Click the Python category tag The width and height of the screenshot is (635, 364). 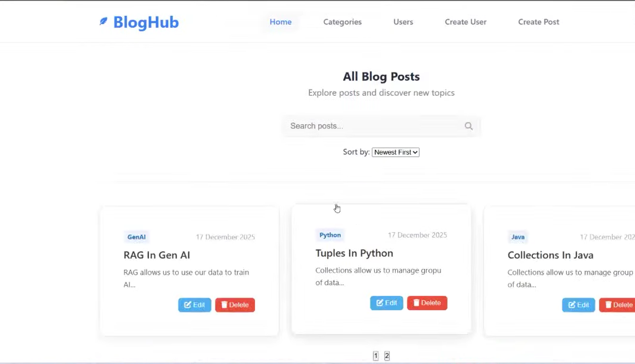330,235
